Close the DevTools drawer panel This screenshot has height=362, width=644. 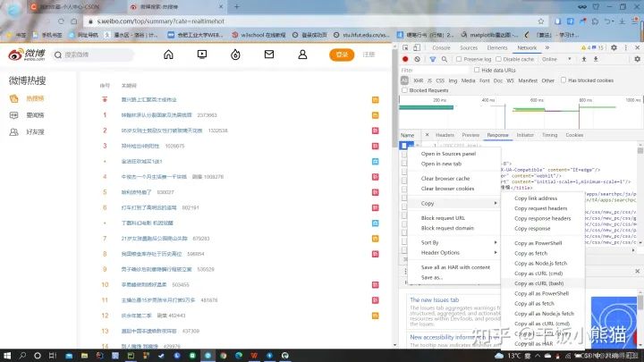638,272
